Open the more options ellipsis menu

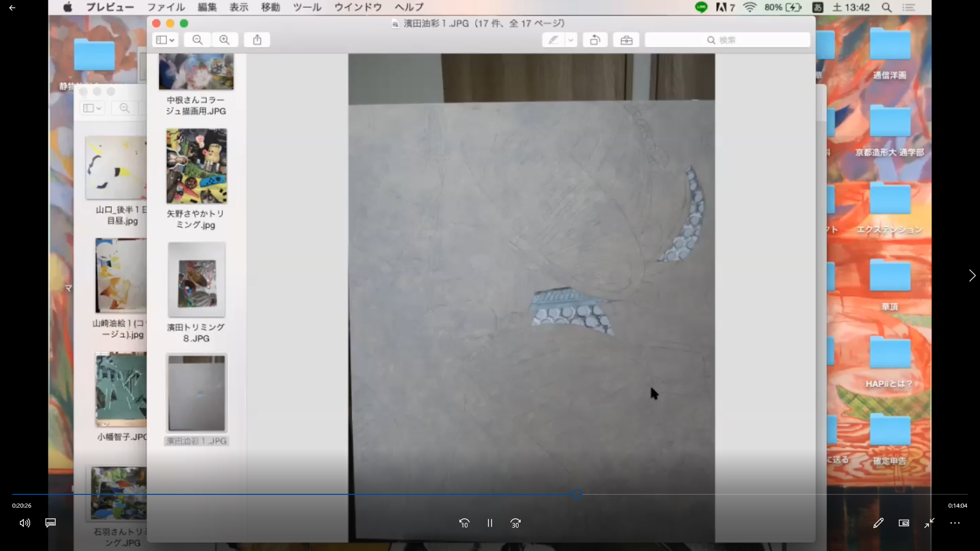click(955, 523)
